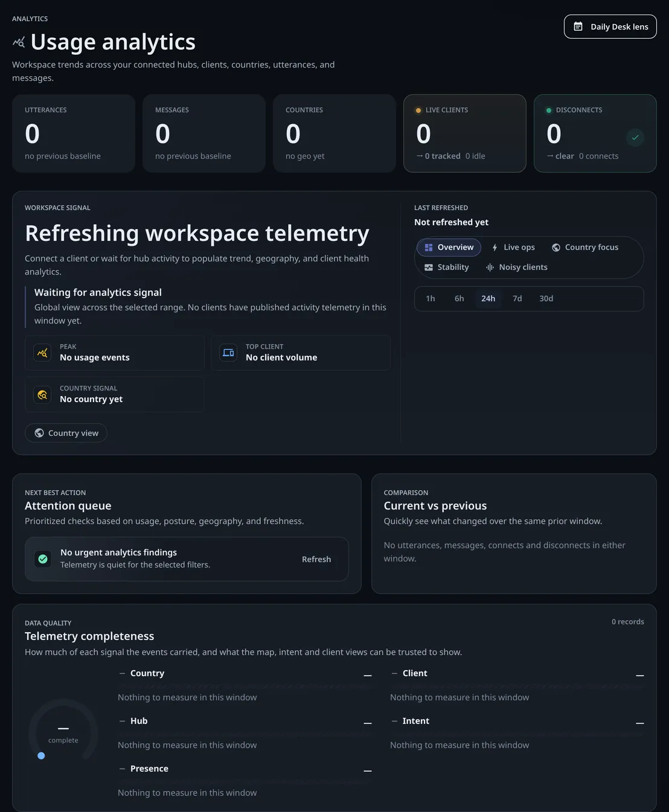Click the green Disconnects status dot
The height and width of the screenshot is (812, 669).
(x=548, y=110)
